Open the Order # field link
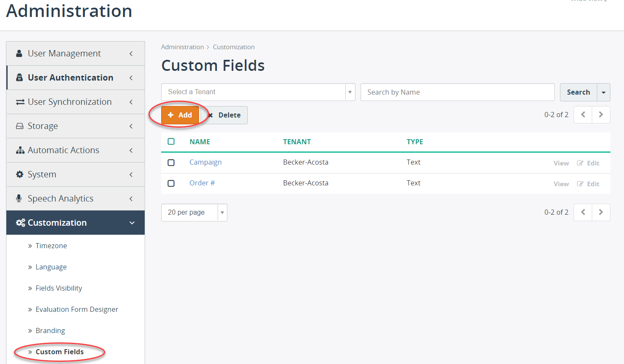The width and height of the screenshot is (624, 364). pyautogui.click(x=202, y=183)
